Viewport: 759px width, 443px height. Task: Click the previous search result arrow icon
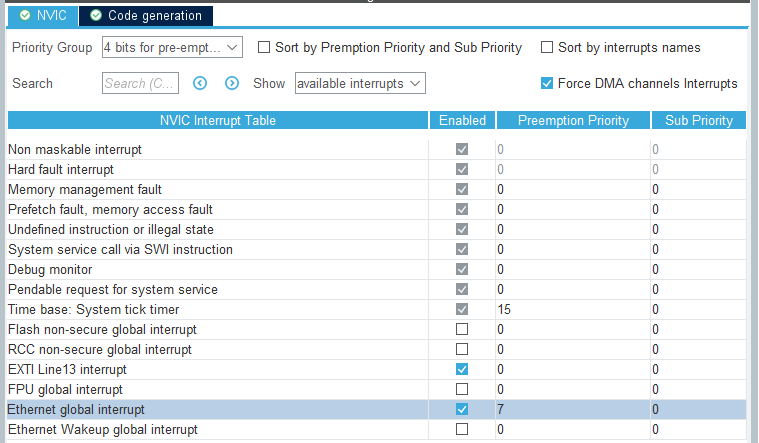coord(200,83)
